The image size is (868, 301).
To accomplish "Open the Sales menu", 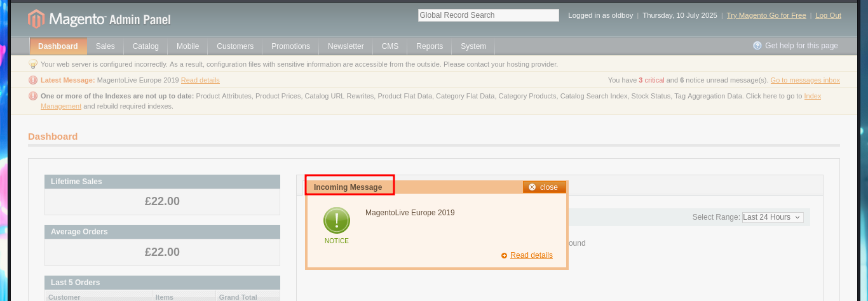I will pyautogui.click(x=105, y=46).
